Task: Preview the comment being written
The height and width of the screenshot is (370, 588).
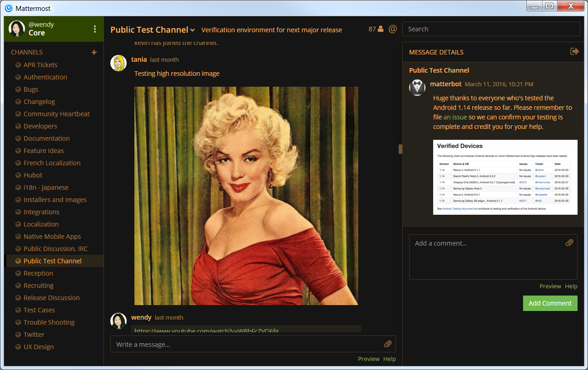Action: point(550,286)
